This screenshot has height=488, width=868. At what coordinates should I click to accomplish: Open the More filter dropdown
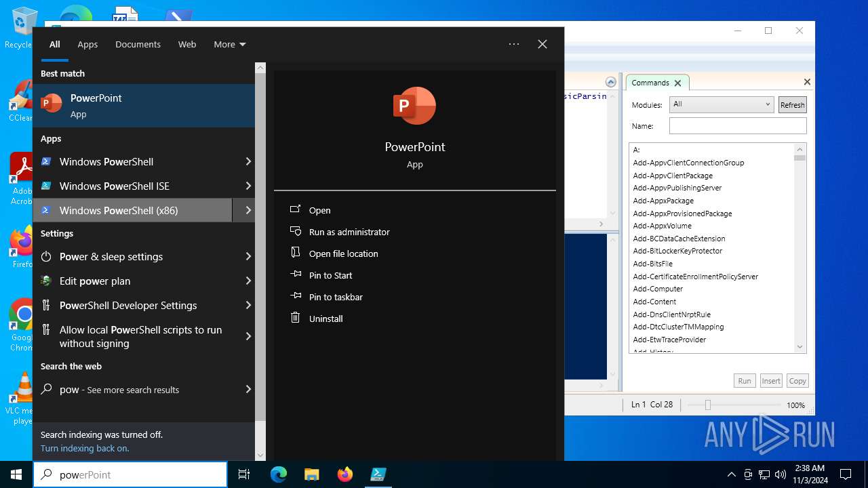pos(230,44)
